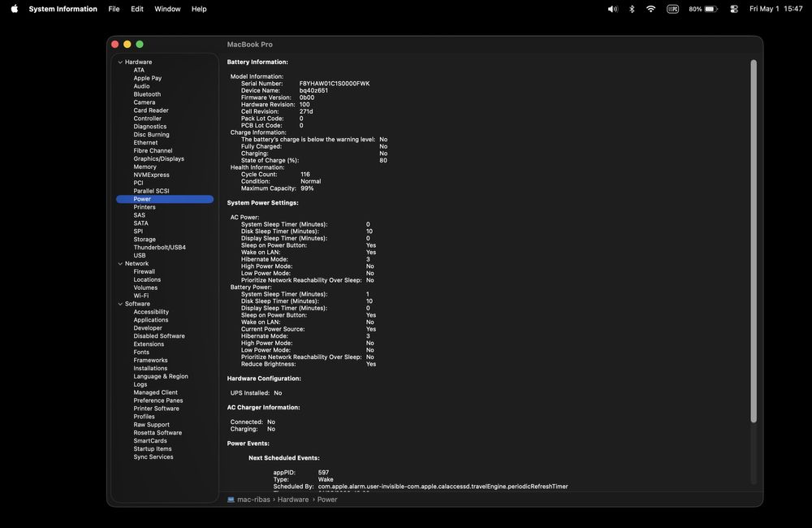Select Locations under Network
812x528 pixels.
[x=147, y=279]
